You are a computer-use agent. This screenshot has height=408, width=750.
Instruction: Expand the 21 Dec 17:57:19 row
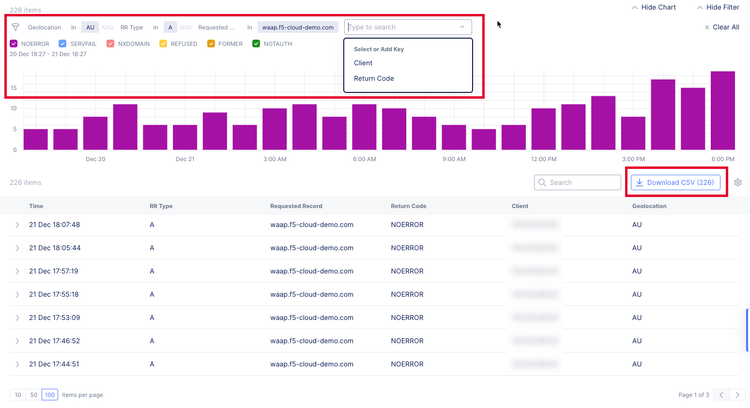[x=17, y=271]
